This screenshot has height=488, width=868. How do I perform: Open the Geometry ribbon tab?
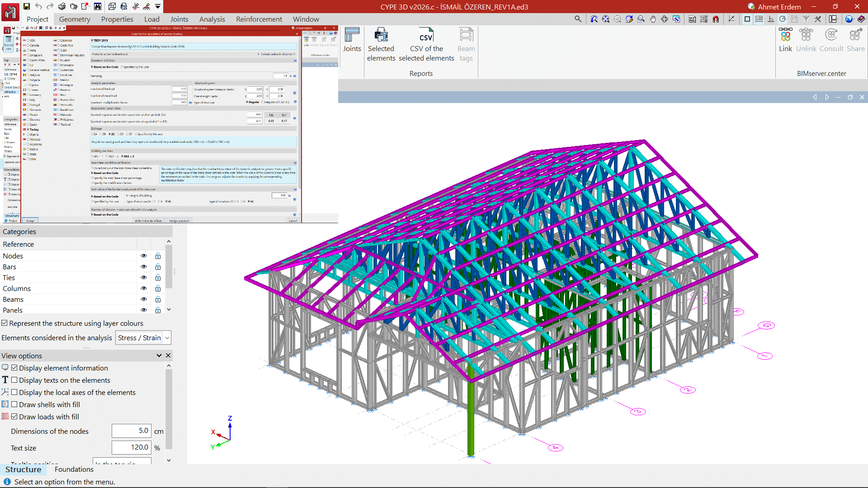75,19
